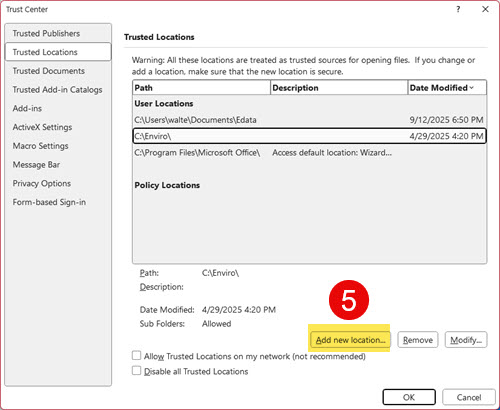Confirm with the OK button
Screen dimensions: 500x410
tap(409, 397)
